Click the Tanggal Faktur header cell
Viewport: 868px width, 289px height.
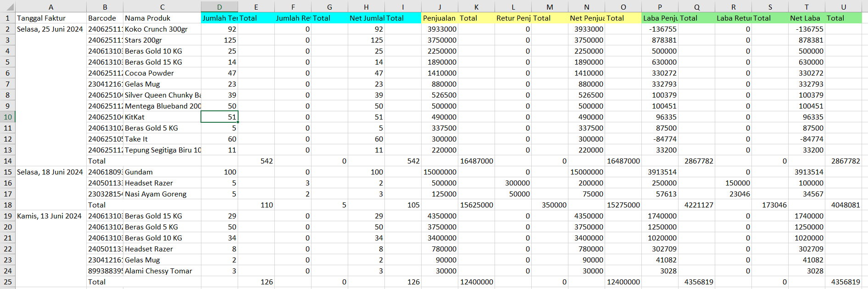50,18
